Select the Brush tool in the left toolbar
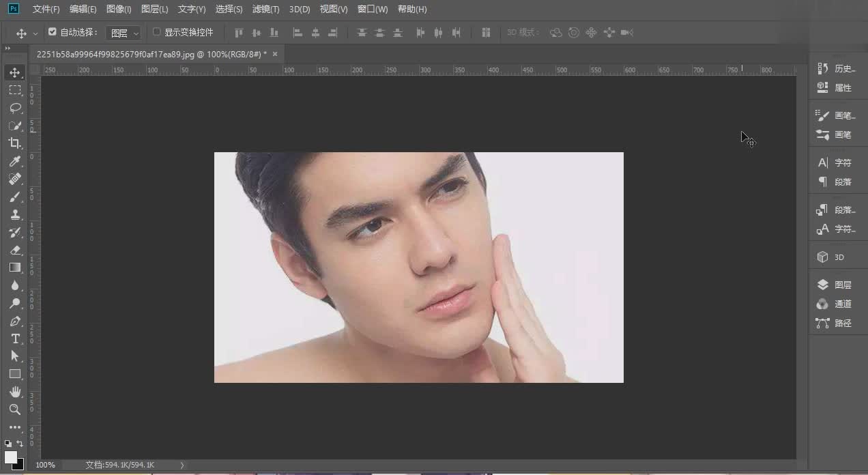 pos(15,197)
